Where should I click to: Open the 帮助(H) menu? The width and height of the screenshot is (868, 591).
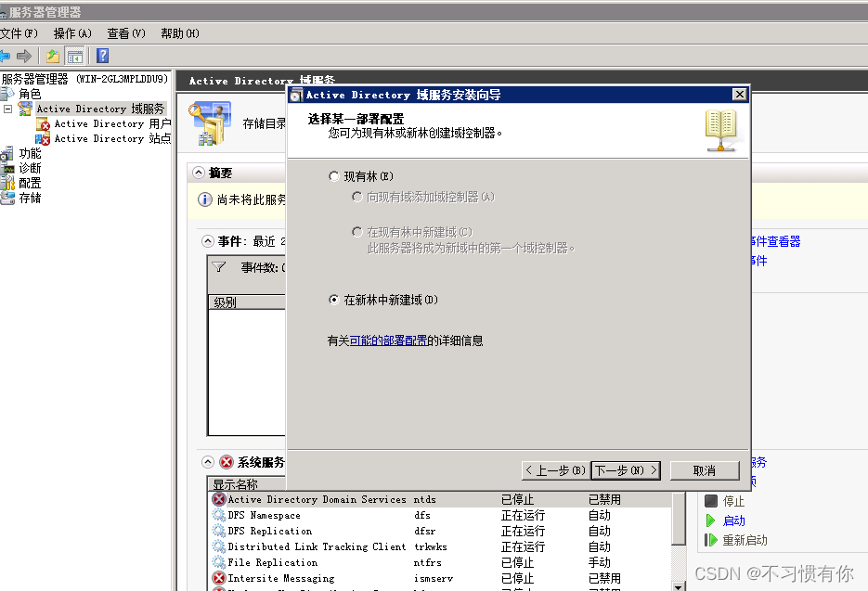[180, 33]
